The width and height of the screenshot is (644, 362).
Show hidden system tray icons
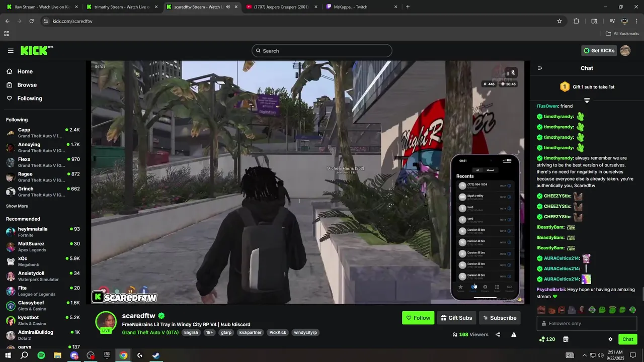point(585,355)
